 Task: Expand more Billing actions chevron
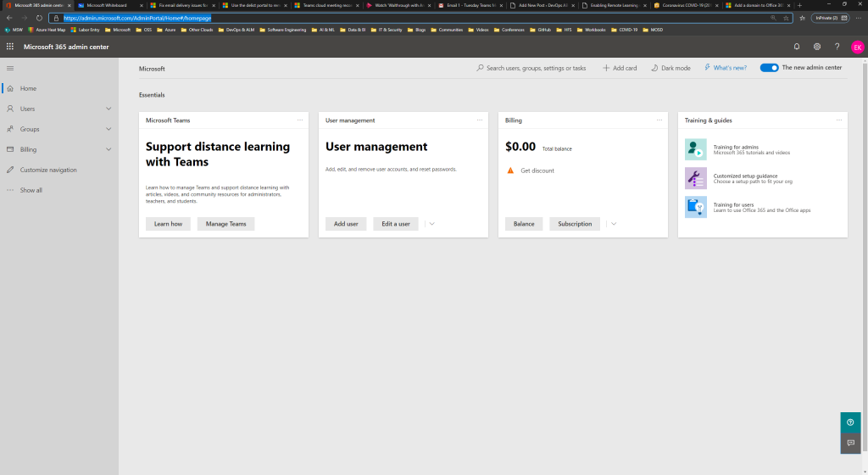614,224
